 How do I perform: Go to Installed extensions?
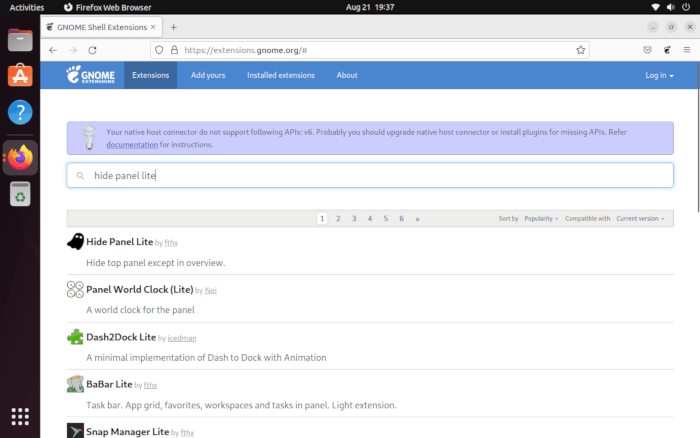281,75
